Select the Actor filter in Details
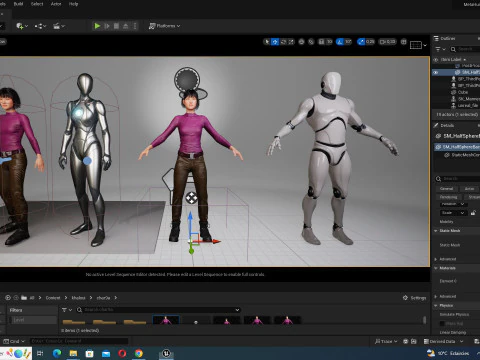This screenshot has width=480, height=360. pos(469,189)
